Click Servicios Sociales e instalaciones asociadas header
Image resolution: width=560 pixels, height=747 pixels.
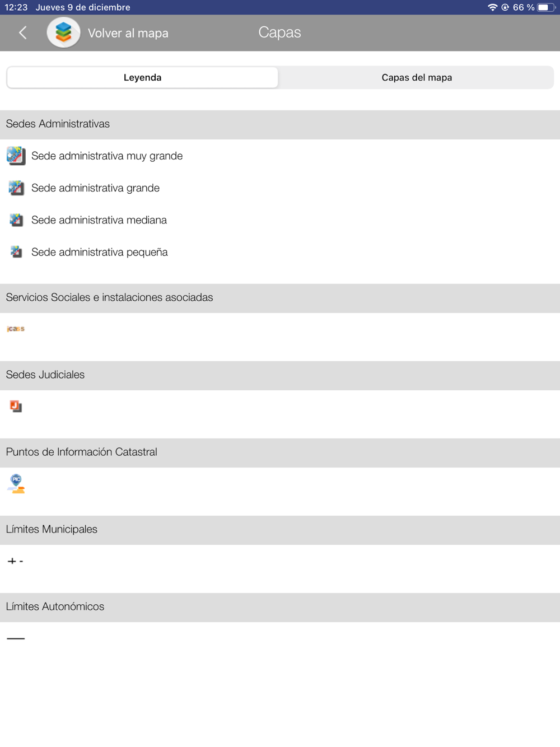click(x=109, y=297)
